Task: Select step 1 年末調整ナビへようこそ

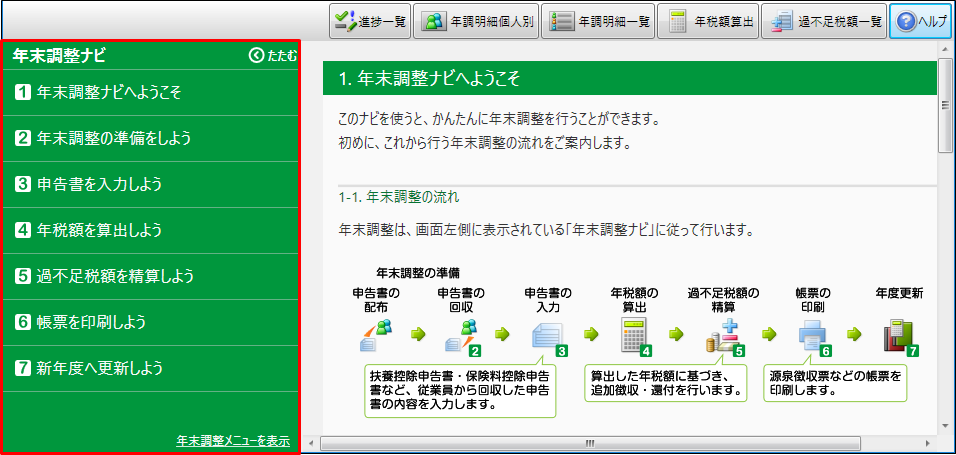Action: 98,93
